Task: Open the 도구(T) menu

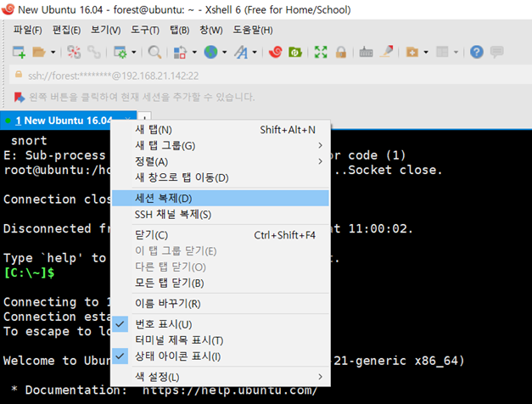Action: (x=145, y=30)
